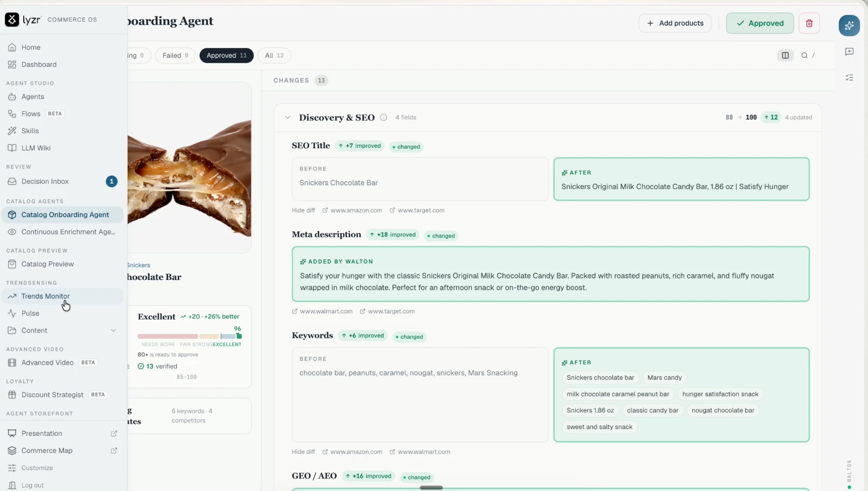Open Commerce Map external link icon
The image size is (868, 491).
point(114,451)
